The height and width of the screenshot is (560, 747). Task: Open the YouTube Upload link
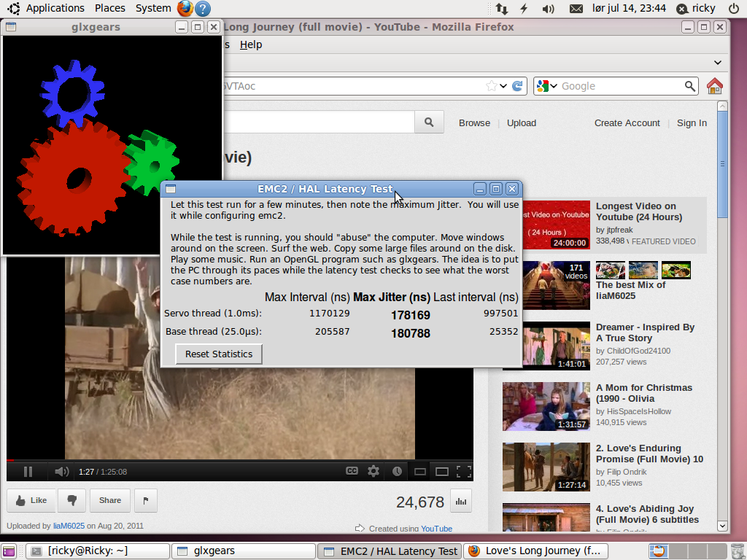click(x=522, y=122)
